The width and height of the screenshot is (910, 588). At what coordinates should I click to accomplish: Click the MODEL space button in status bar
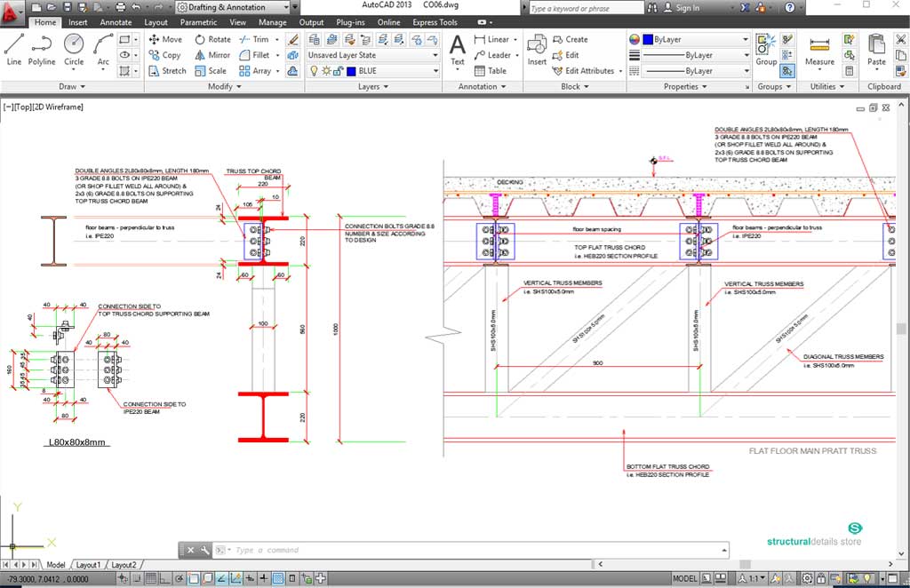click(684, 578)
